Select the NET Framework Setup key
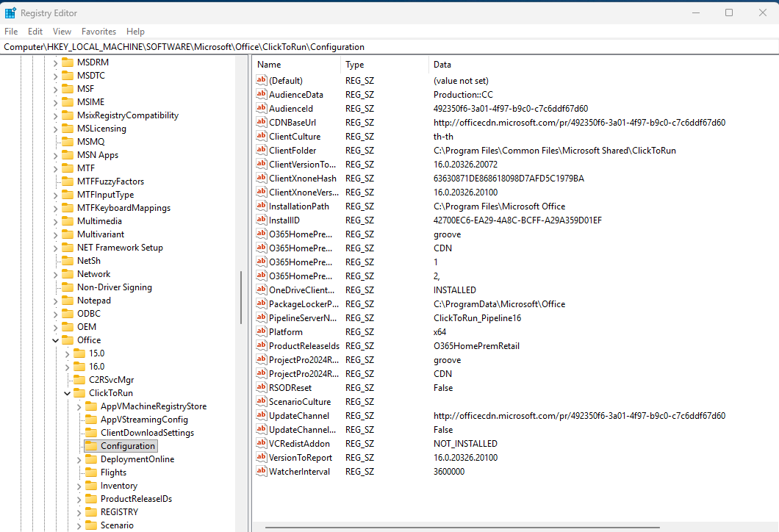This screenshot has height=532, width=779. point(120,248)
